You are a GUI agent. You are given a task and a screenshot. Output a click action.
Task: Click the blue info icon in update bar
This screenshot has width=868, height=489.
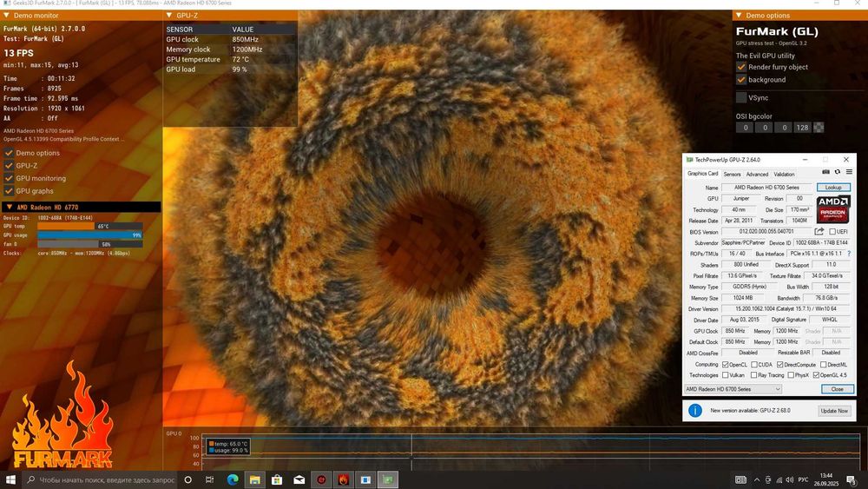(695, 410)
